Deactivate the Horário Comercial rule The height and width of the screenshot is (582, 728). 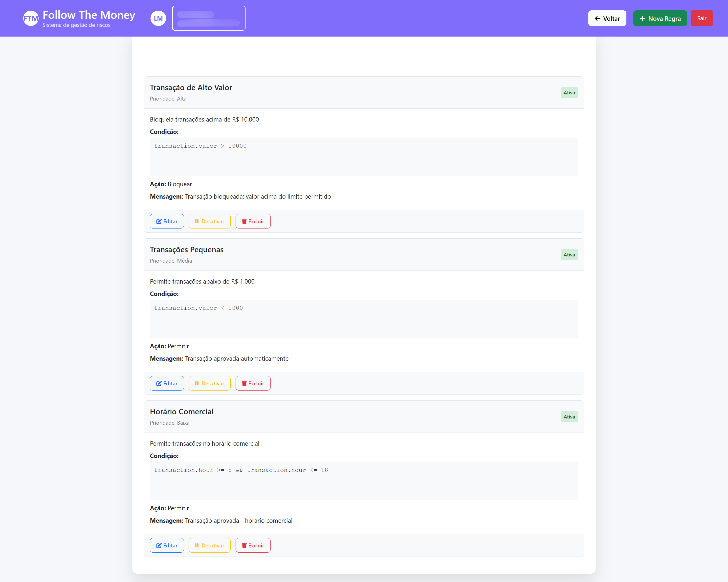209,545
